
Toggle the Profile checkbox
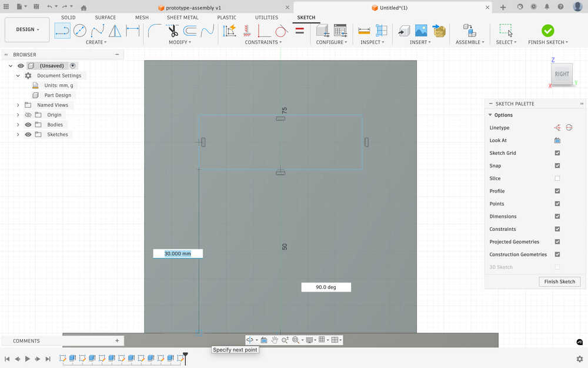point(557,191)
